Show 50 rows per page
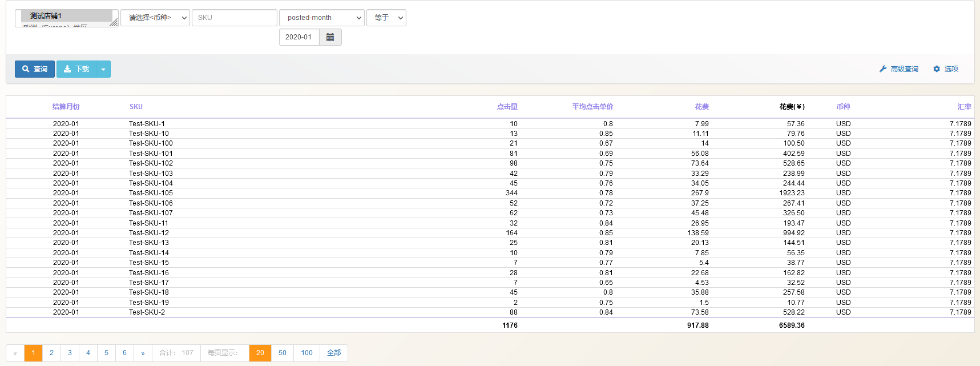Image resolution: width=980 pixels, height=366 pixels. 283,353
